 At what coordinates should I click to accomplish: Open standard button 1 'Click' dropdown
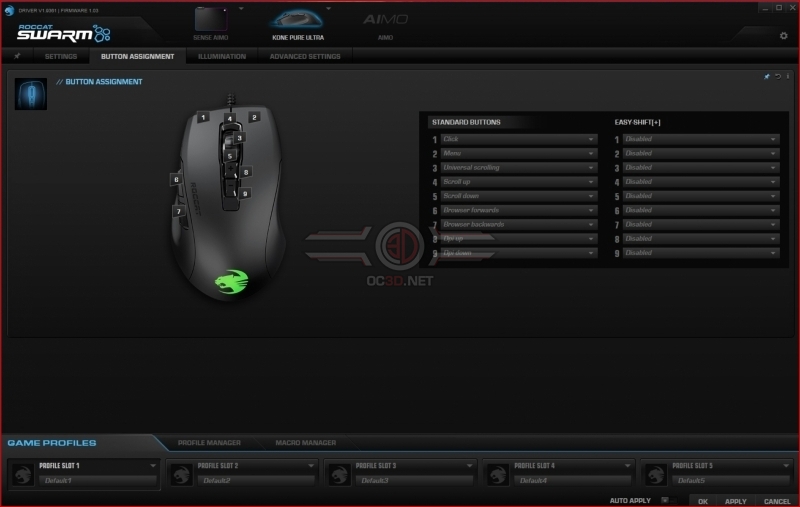[x=518, y=139]
